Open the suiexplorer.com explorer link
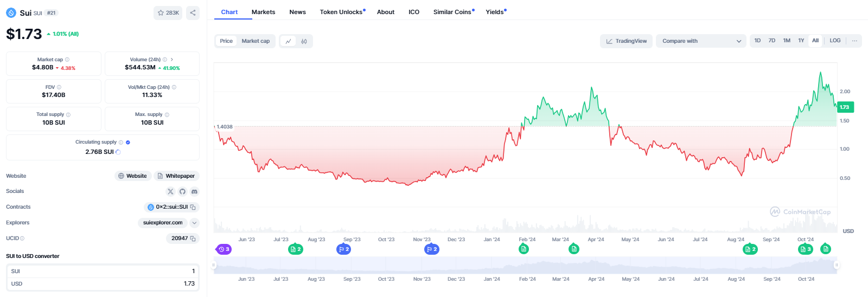The height and width of the screenshot is (297, 868). (163, 223)
